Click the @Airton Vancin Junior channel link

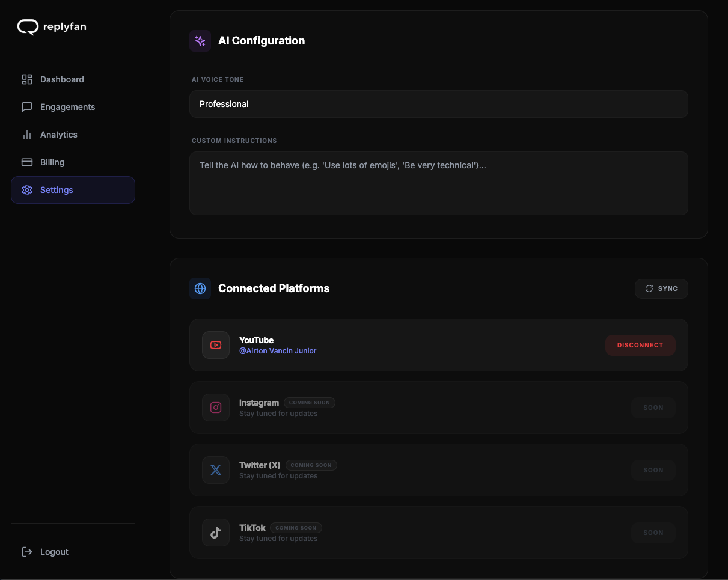click(278, 351)
